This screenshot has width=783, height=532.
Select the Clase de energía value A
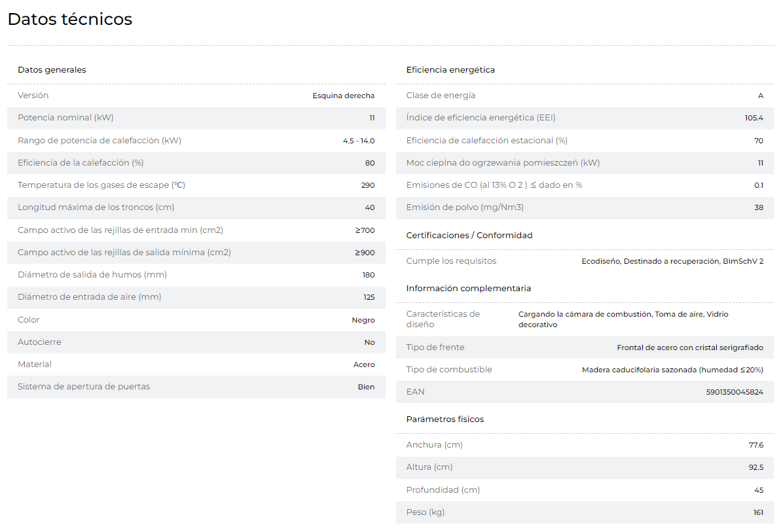pos(761,96)
